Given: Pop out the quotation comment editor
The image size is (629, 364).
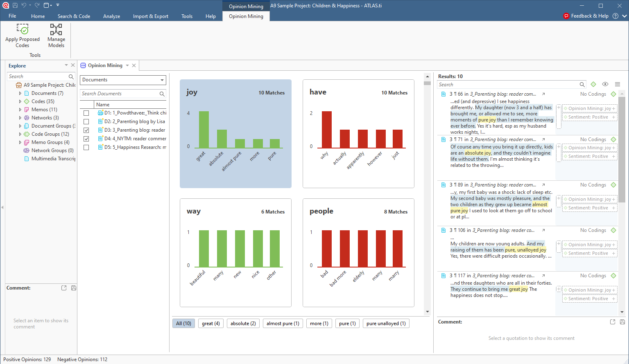Looking at the screenshot, I should (x=613, y=322).
